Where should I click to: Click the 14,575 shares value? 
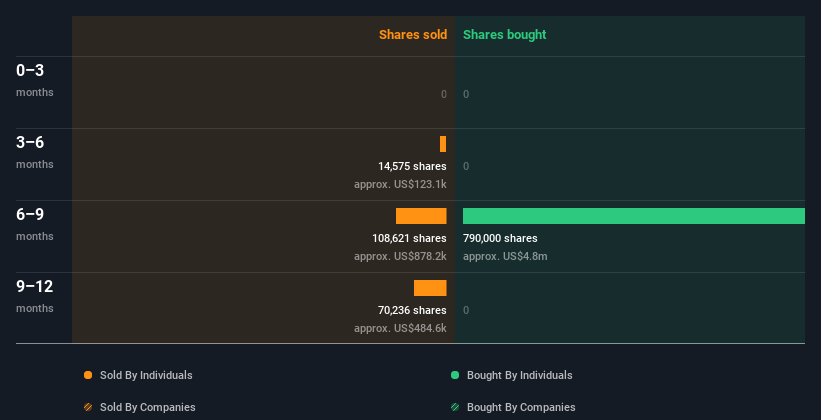click(413, 167)
